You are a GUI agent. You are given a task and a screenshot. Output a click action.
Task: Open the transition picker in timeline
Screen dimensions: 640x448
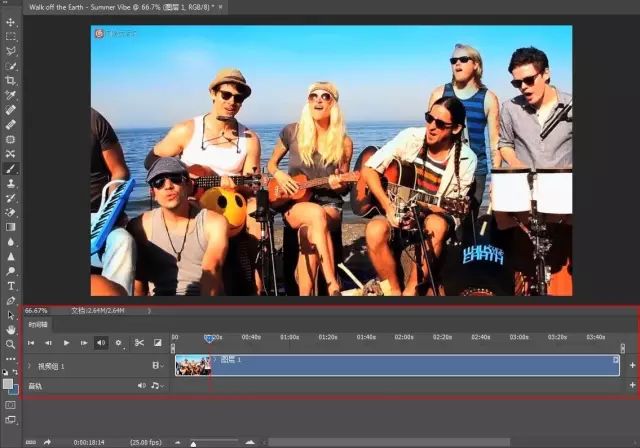(158, 343)
